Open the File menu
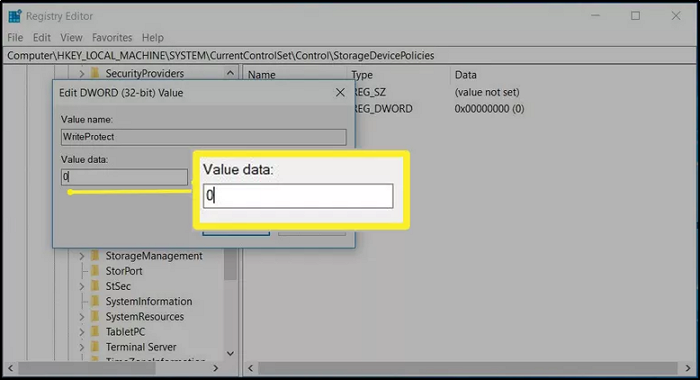The width and height of the screenshot is (700, 380). click(x=15, y=38)
